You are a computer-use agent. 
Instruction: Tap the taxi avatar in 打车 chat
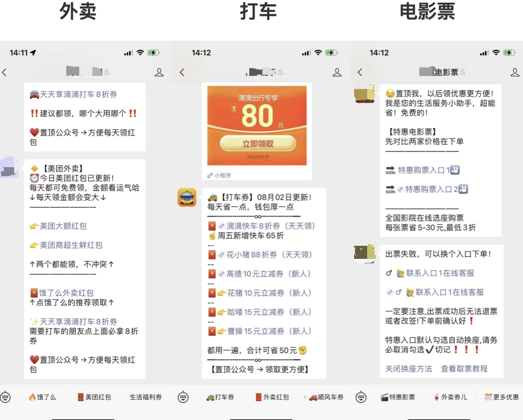click(x=187, y=198)
